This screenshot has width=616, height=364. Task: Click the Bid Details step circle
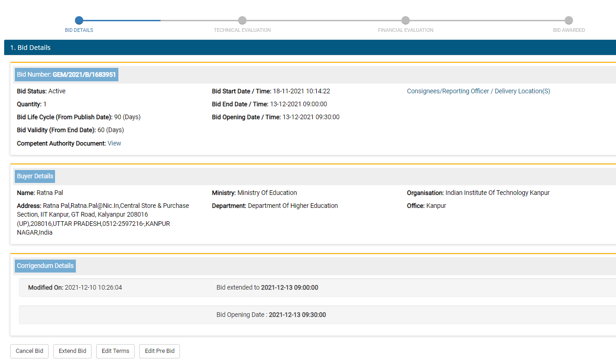tap(79, 20)
